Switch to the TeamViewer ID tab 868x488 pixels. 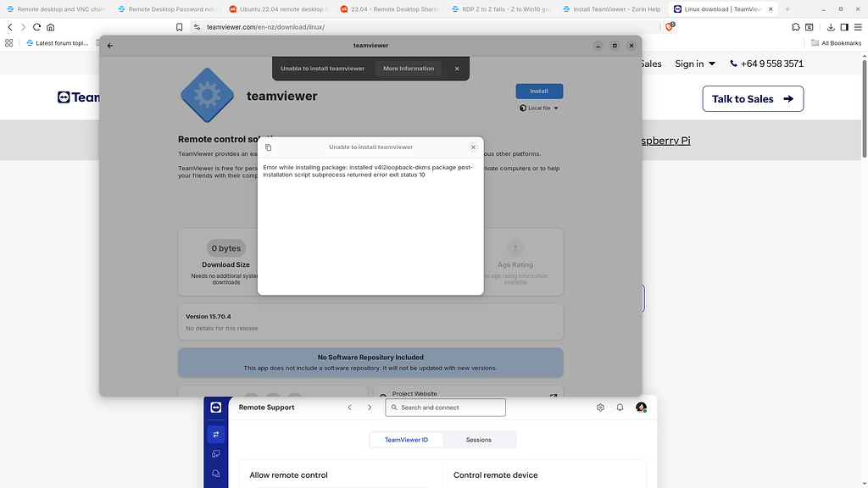click(405, 439)
